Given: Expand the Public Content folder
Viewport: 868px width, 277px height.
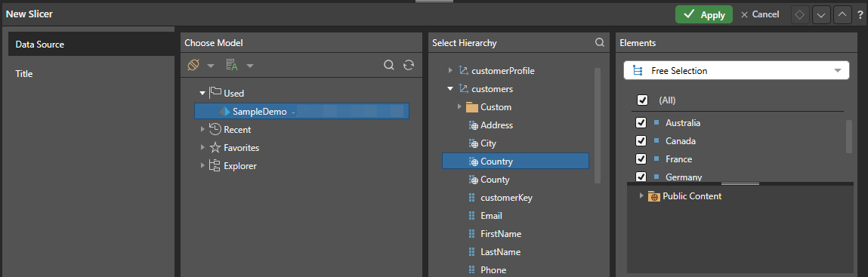Looking at the screenshot, I should 641,195.
